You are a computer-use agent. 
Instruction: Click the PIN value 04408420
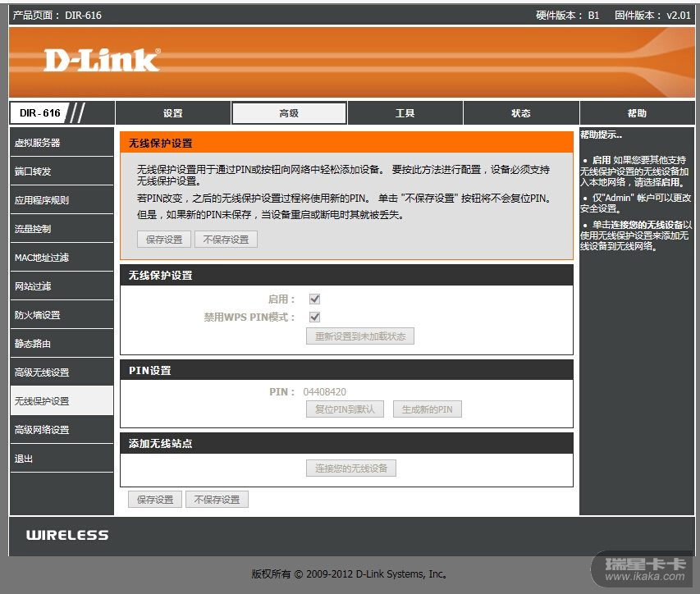click(324, 392)
